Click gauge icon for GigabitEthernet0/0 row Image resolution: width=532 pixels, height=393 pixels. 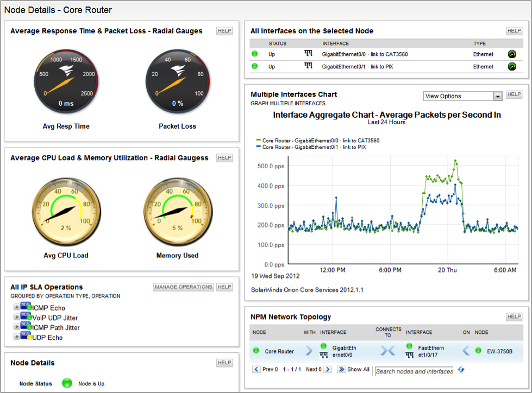(x=512, y=54)
